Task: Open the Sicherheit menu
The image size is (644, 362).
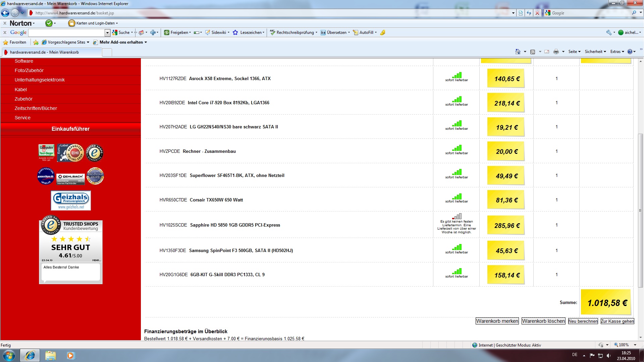Action: click(x=595, y=52)
